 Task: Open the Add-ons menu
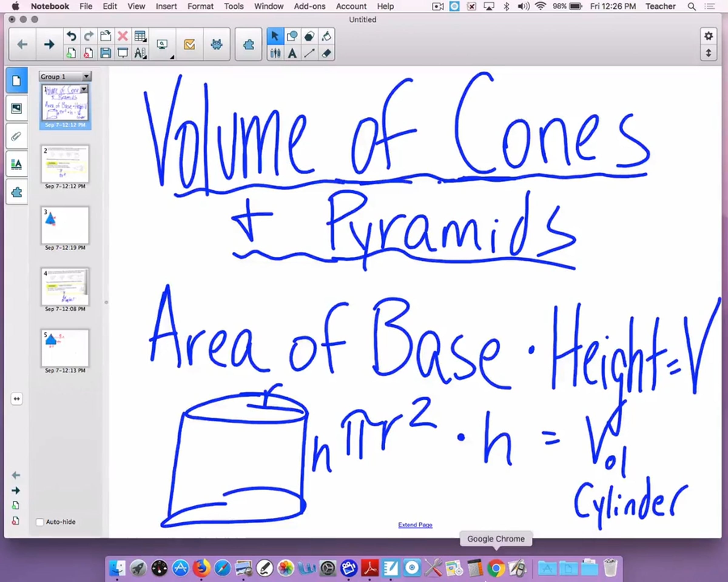(x=309, y=6)
